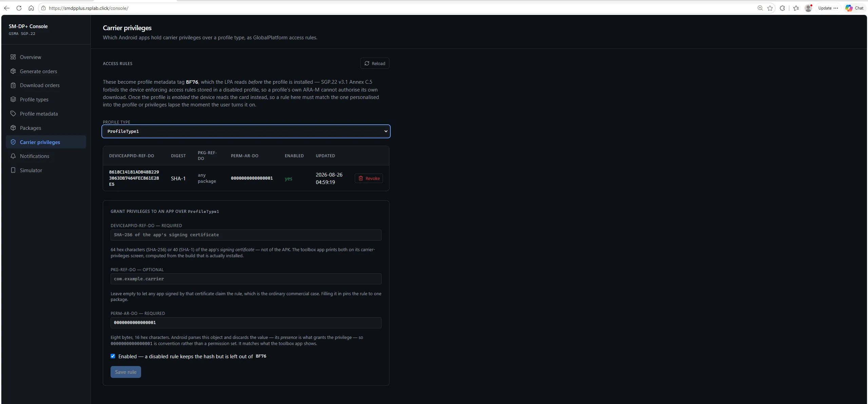Open the browser extensions puzzle icon
868x404 pixels.
(x=782, y=8)
